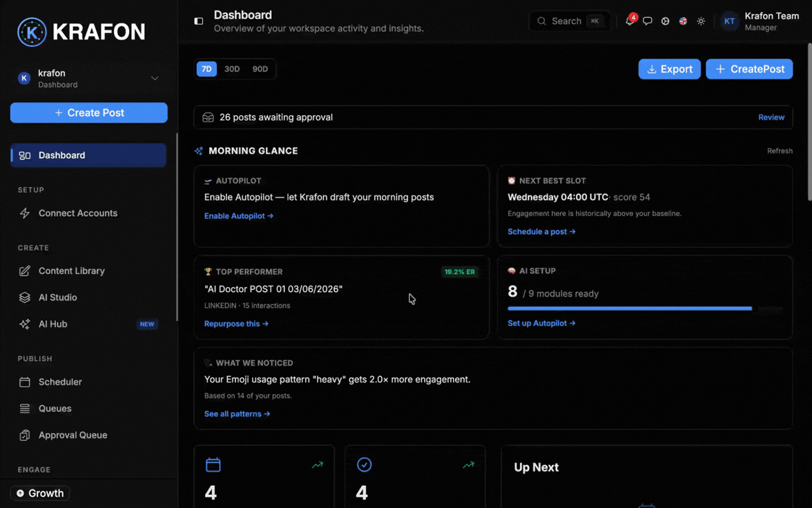Click the inbox icon beside awaiting approval

(209, 117)
